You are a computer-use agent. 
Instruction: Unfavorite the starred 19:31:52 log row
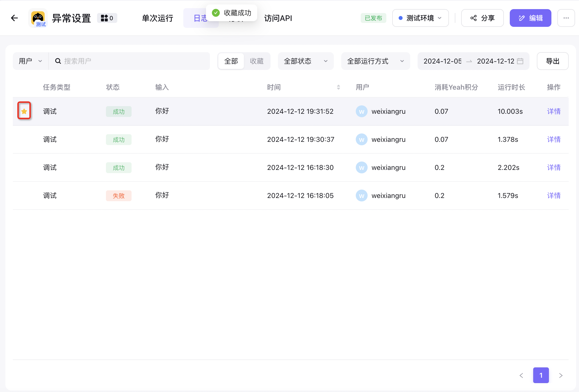24,111
